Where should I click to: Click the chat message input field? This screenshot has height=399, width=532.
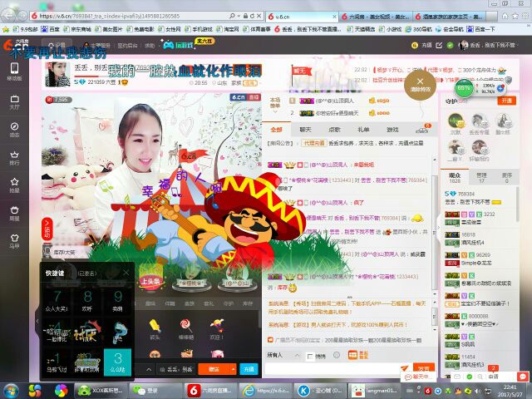332,368
